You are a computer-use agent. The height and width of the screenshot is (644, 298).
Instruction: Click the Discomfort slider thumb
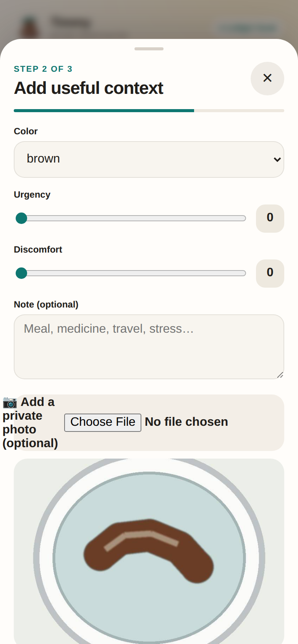pos(21,273)
